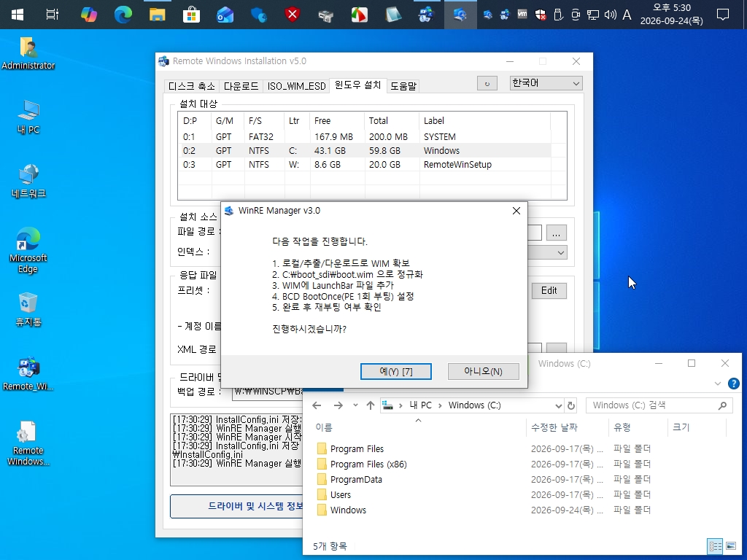This screenshot has height=560, width=747.
Task: Open Microsoft Edge from the taskbar
Action: pyautogui.click(x=123, y=15)
